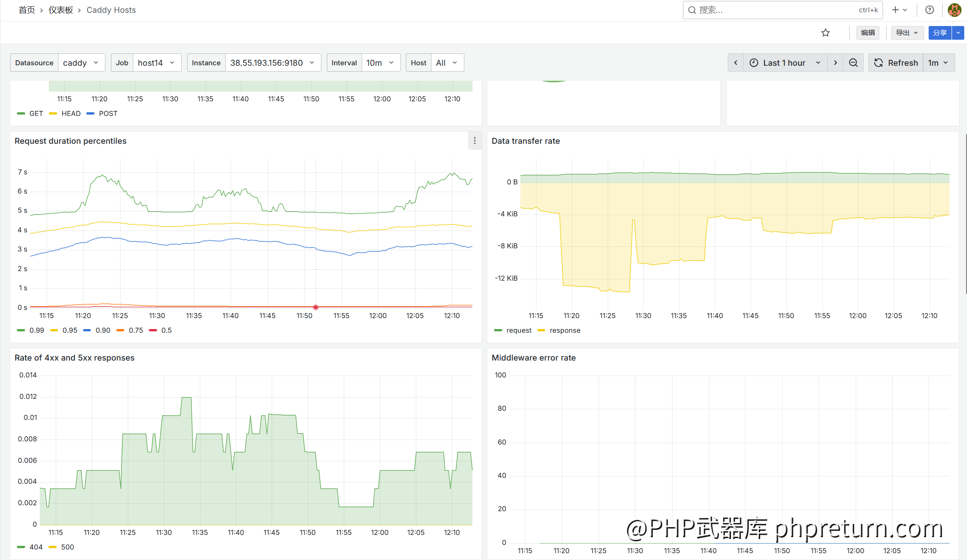Shift time range backward with left arrow
The height and width of the screenshot is (560, 967).
click(736, 63)
